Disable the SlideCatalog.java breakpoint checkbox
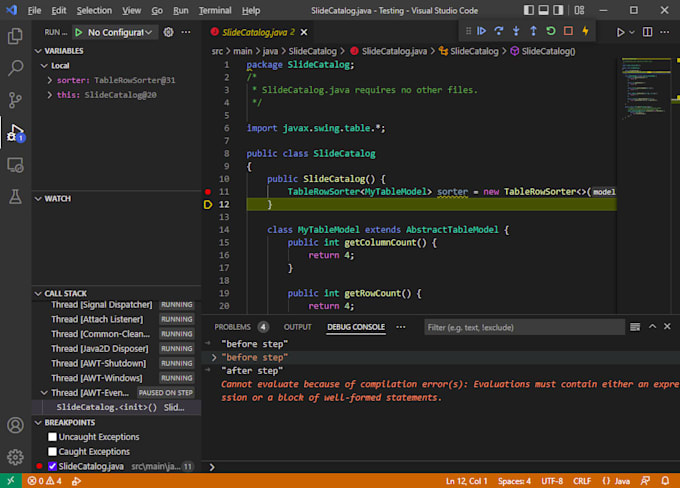 pos(52,466)
